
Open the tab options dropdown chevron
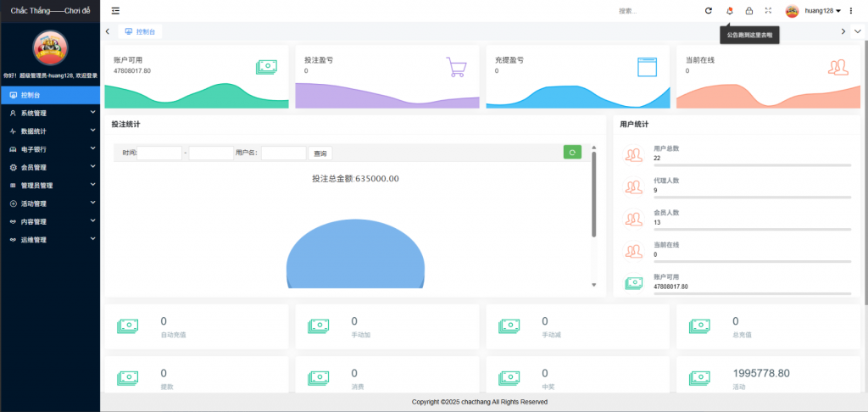click(857, 31)
